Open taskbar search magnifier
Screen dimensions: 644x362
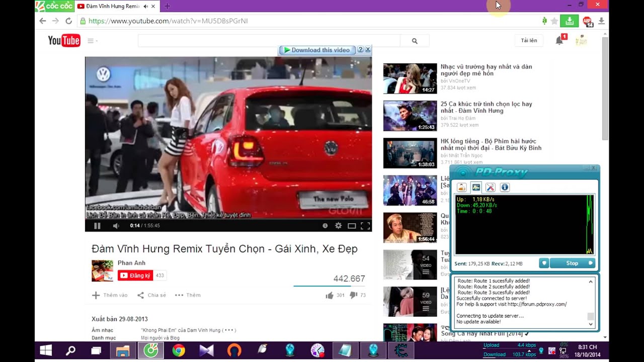click(71, 350)
